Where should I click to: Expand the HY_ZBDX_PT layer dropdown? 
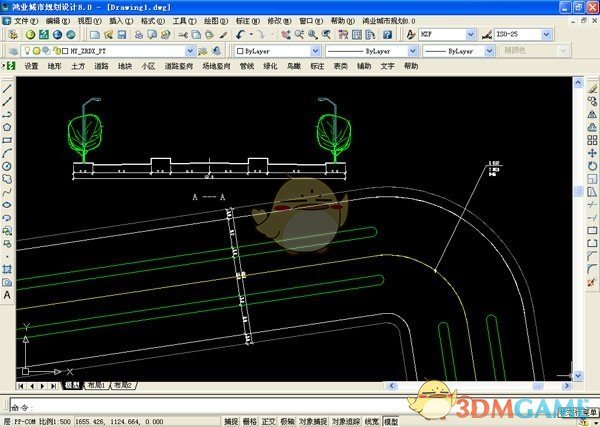[190, 51]
